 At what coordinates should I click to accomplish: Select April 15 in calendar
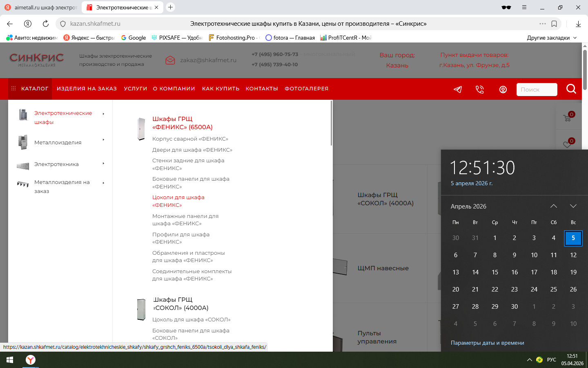(x=495, y=272)
